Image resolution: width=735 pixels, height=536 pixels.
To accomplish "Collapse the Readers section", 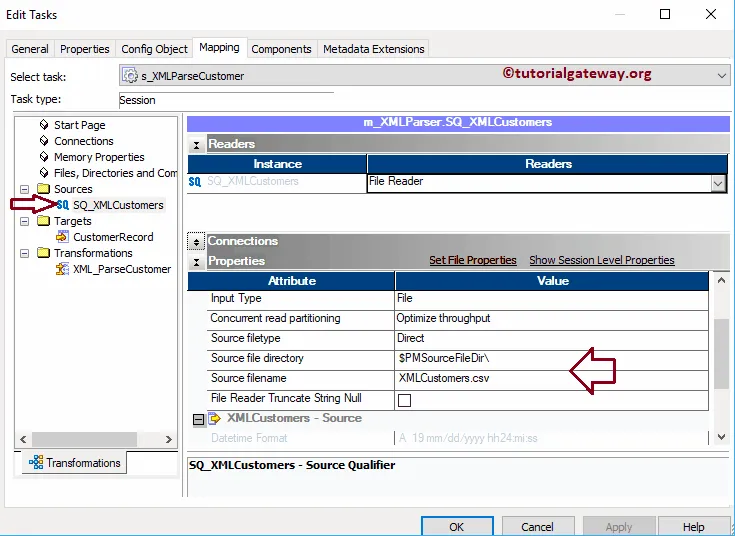I will (196, 145).
